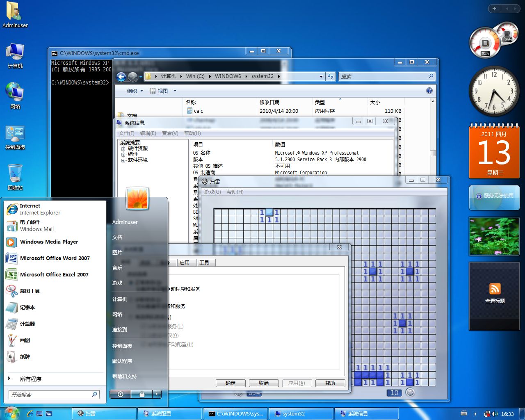The height and width of the screenshot is (420, 525).
Task: Open the Adminuser desktop folder icon
Action: [x=15, y=15]
